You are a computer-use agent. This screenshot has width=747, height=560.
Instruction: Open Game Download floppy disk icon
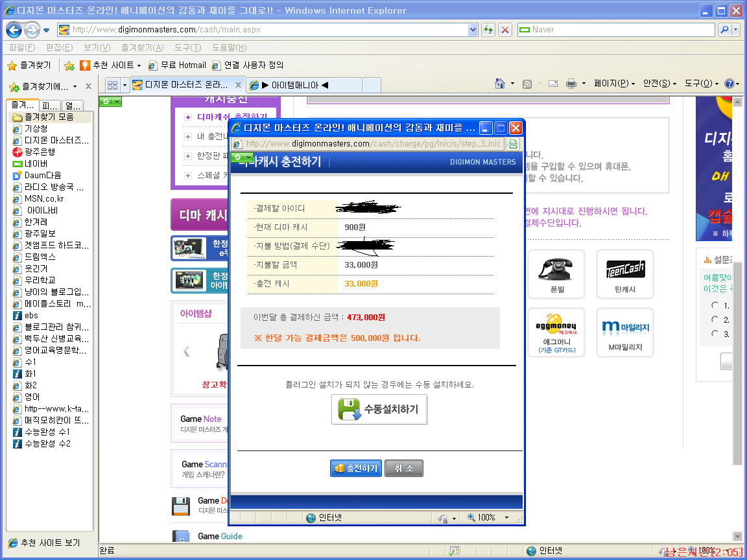coord(181,506)
